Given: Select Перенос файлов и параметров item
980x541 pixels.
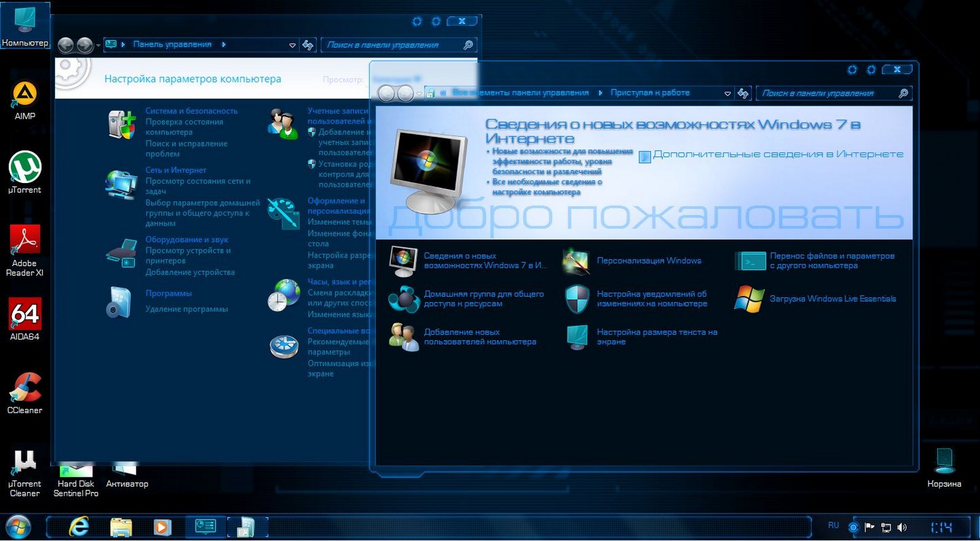Looking at the screenshot, I should click(816, 261).
